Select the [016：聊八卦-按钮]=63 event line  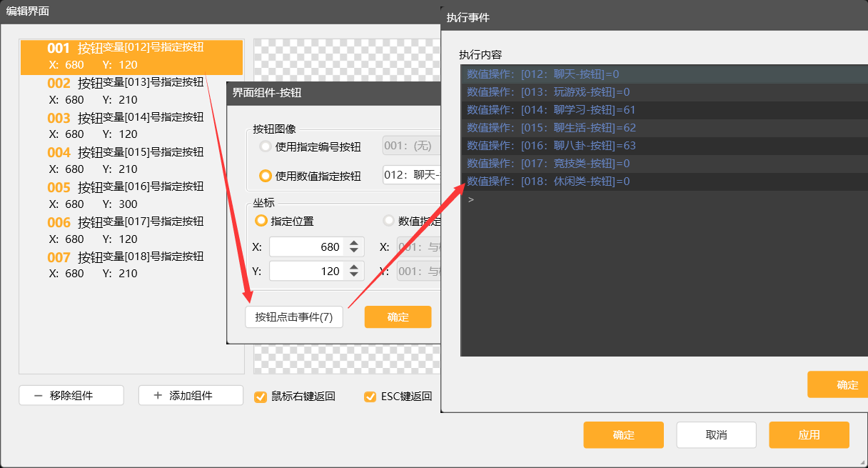coord(550,146)
